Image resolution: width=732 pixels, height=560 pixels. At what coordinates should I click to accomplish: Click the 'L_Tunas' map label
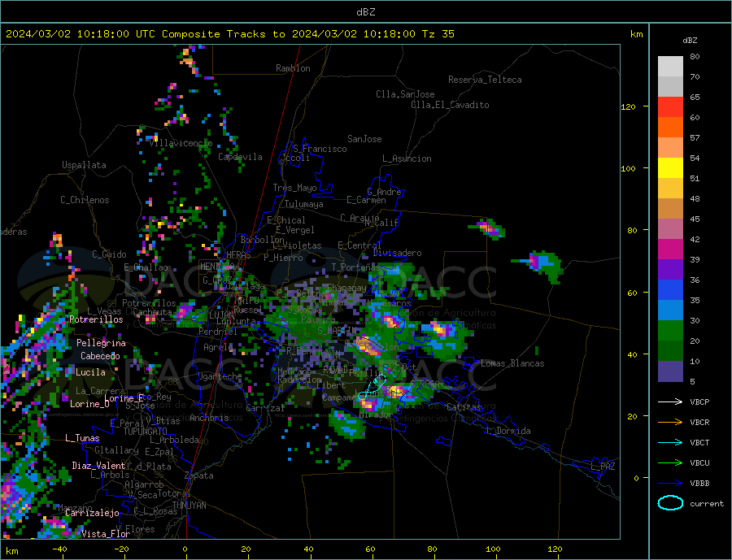pos(82,438)
